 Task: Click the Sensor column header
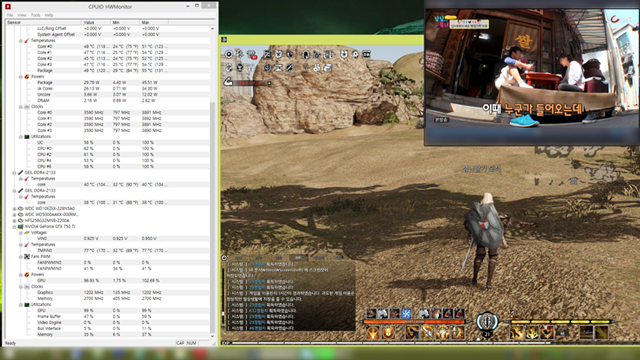coord(43,22)
